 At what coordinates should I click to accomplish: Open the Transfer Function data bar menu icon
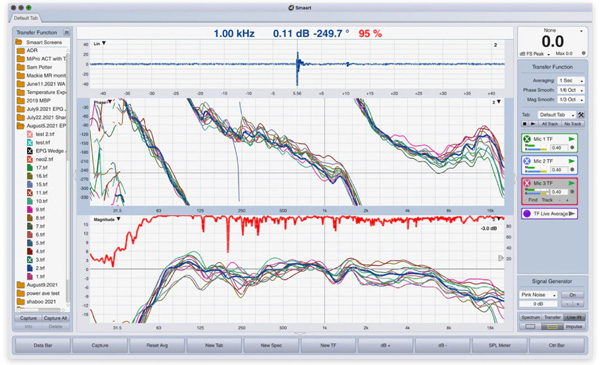point(67,32)
